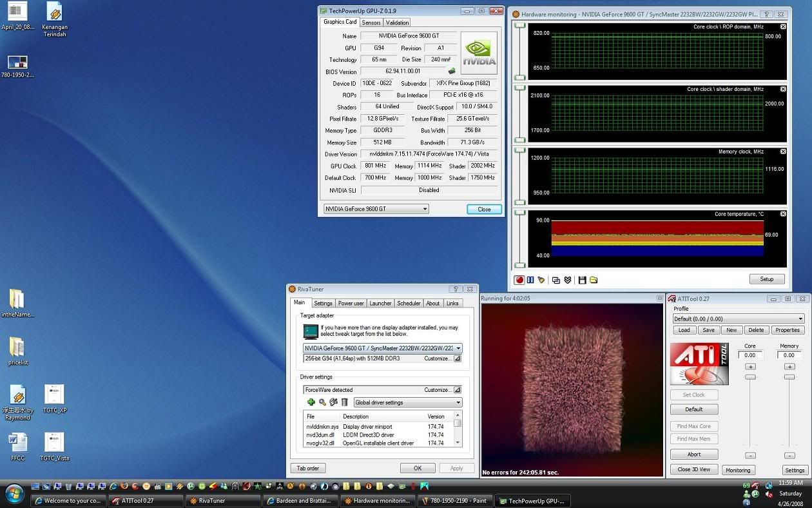The width and height of the screenshot is (812, 508).
Task: Click the Setup button in Hardware monitoring
Action: 766,279
